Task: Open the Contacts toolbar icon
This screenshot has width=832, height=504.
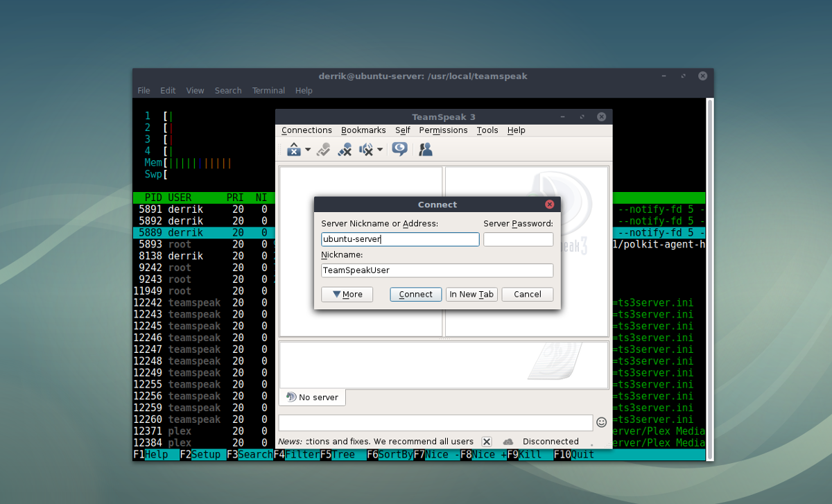Action: pos(426,149)
